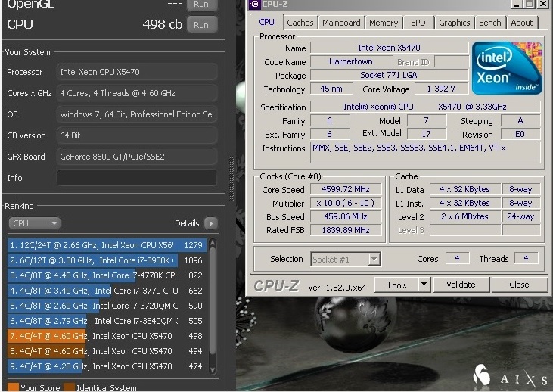
Task: Click the Package Socket 771 LGA value
Action: (x=389, y=75)
